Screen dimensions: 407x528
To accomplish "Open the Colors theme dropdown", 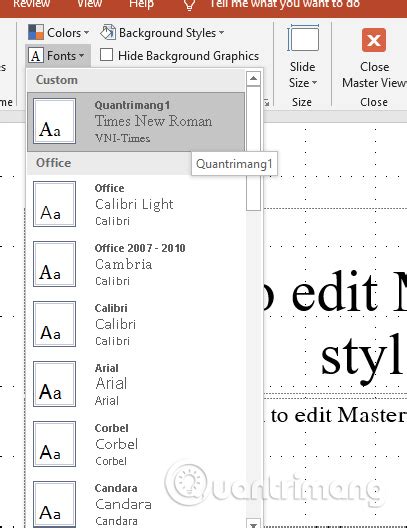I will click(59, 33).
